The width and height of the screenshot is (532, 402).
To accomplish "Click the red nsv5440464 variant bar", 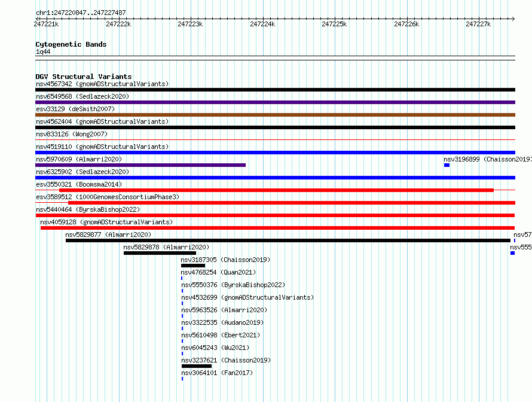I will pos(275,215).
